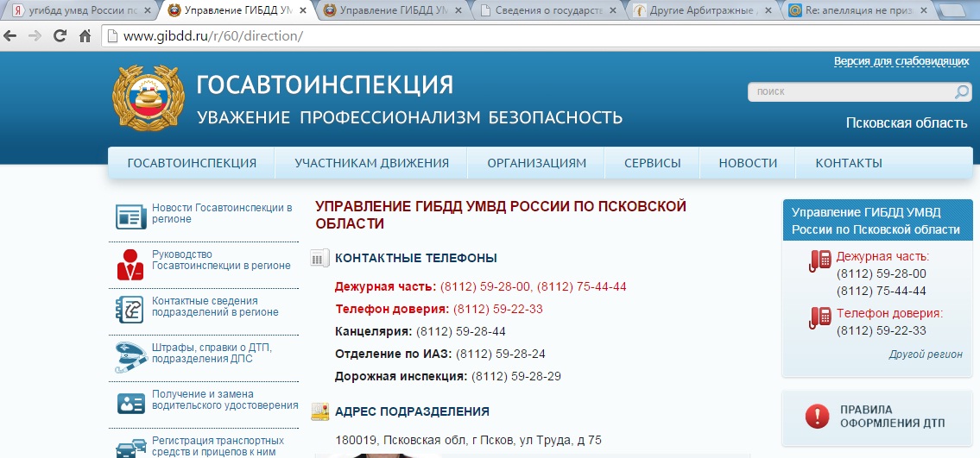Open the ГОСАВТОИНСПЕКЦИЯ menu
This screenshot has width=980, height=458.
click(192, 164)
